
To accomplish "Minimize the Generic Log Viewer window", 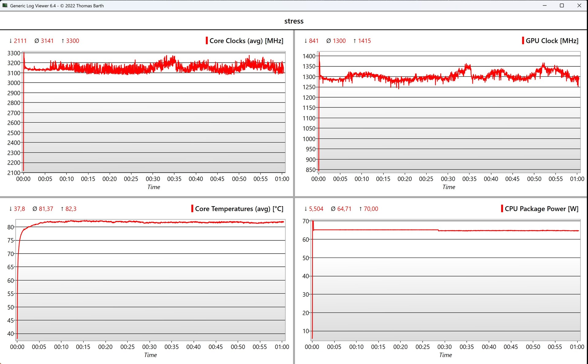I will click(545, 6).
